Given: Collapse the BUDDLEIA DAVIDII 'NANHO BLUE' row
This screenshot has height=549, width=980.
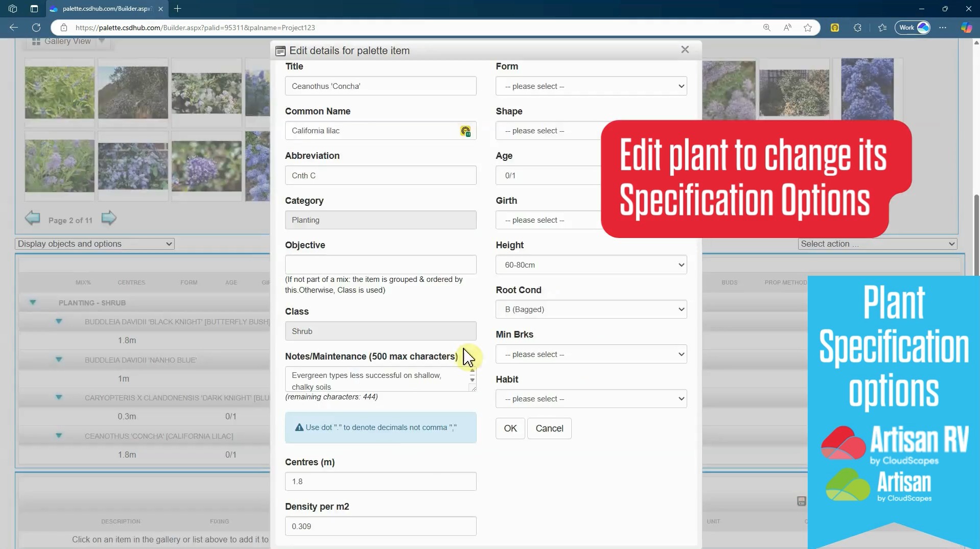Looking at the screenshot, I should click(x=59, y=360).
